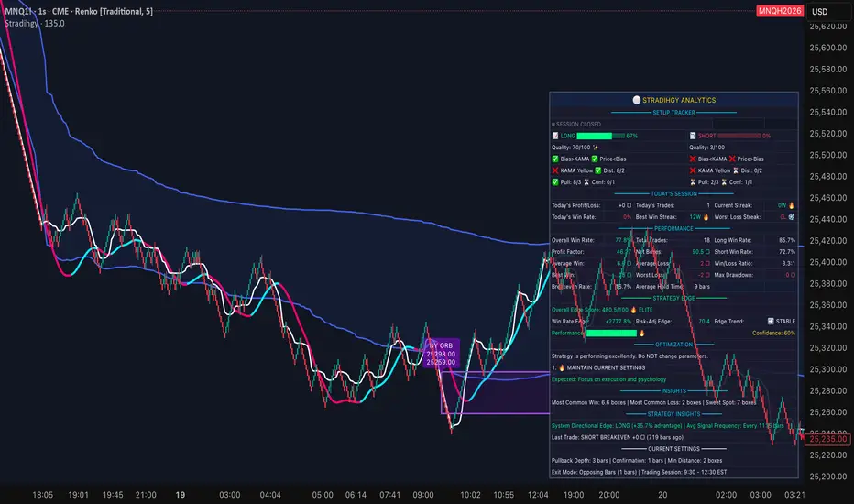Click the SETUP TRACKER section header
Screen dimensions: 854x504
tap(673, 112)
